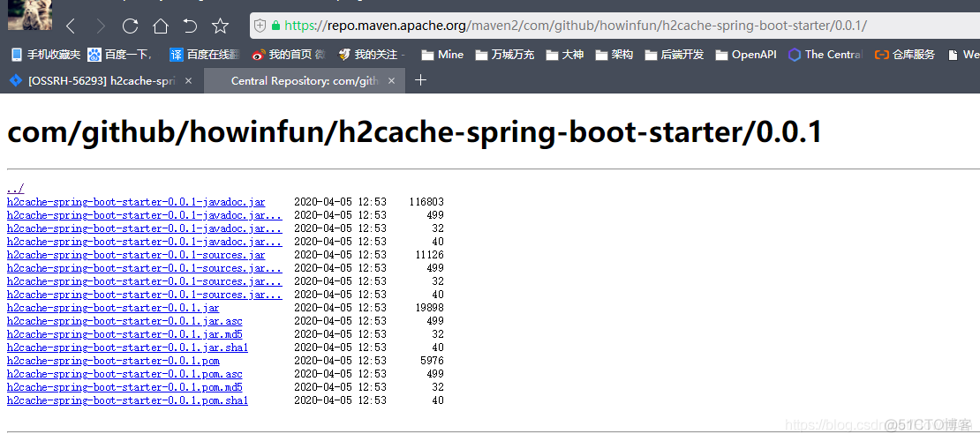
Task: Go to the browser home page
Action: [x=161, y=26]
